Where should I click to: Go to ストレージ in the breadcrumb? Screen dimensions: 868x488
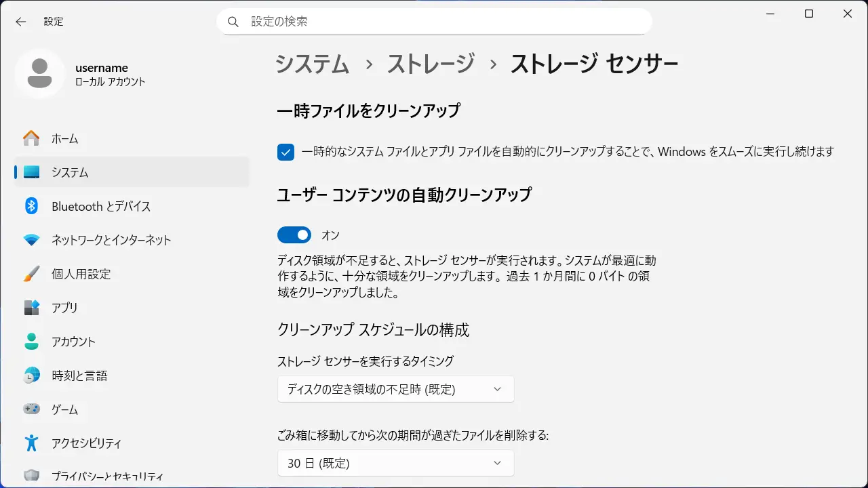click(x=431, y=64)
